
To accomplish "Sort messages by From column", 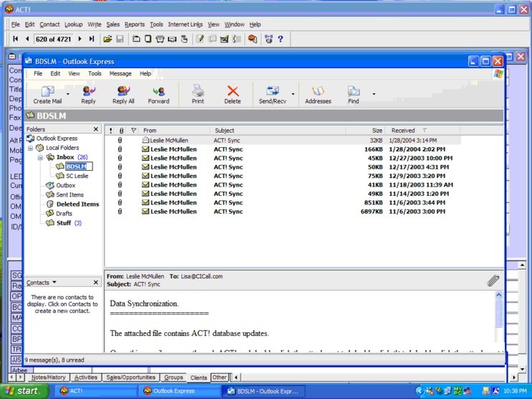I will 174,131.
